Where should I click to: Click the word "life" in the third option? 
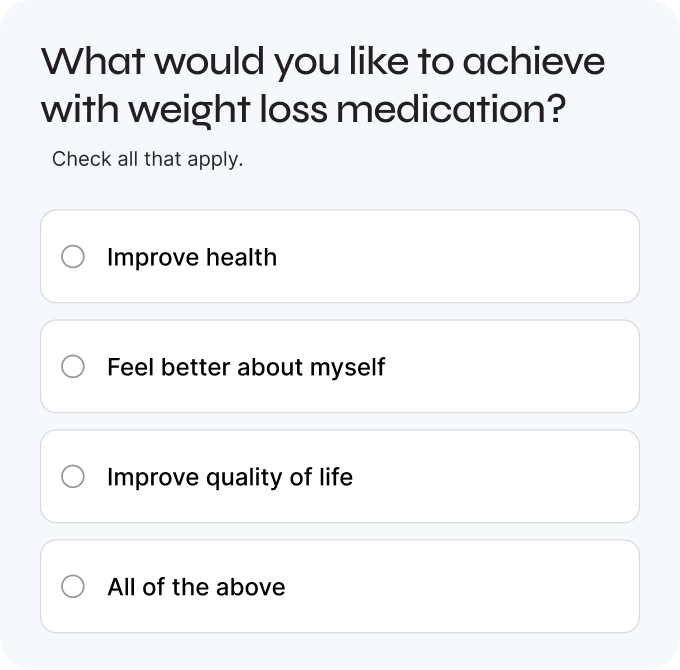pos(336,477)
